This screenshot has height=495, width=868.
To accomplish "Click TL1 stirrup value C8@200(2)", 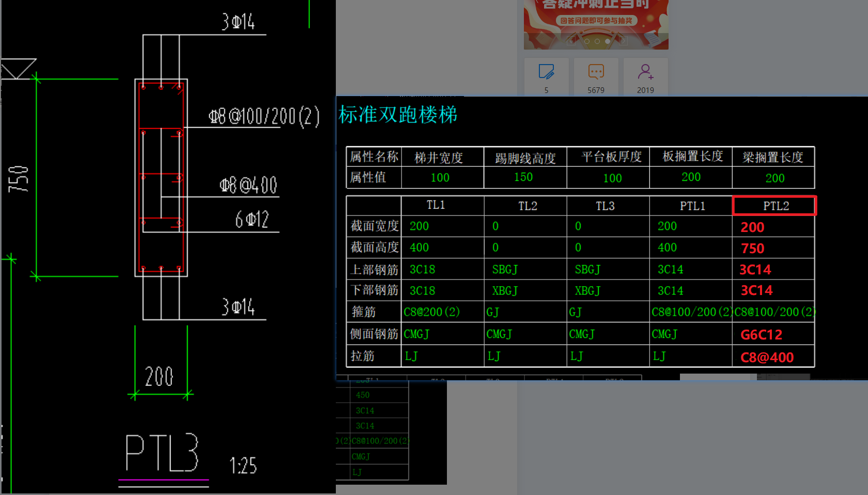I will click(431, 312).
